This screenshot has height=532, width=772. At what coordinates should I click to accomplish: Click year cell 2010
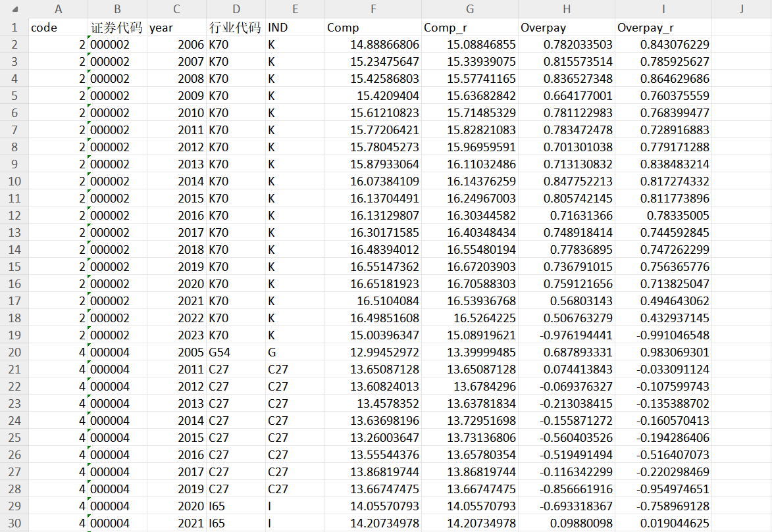[x=176, y=113]
